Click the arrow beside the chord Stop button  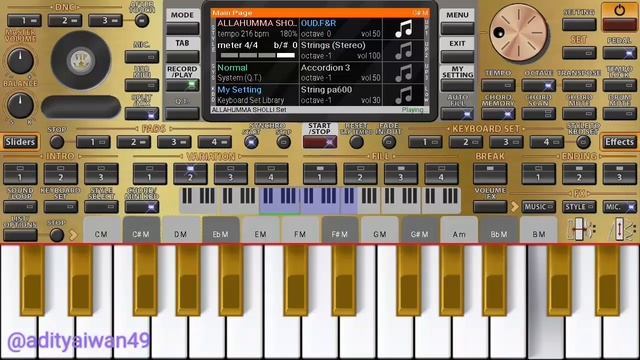[x=73, y=235]
